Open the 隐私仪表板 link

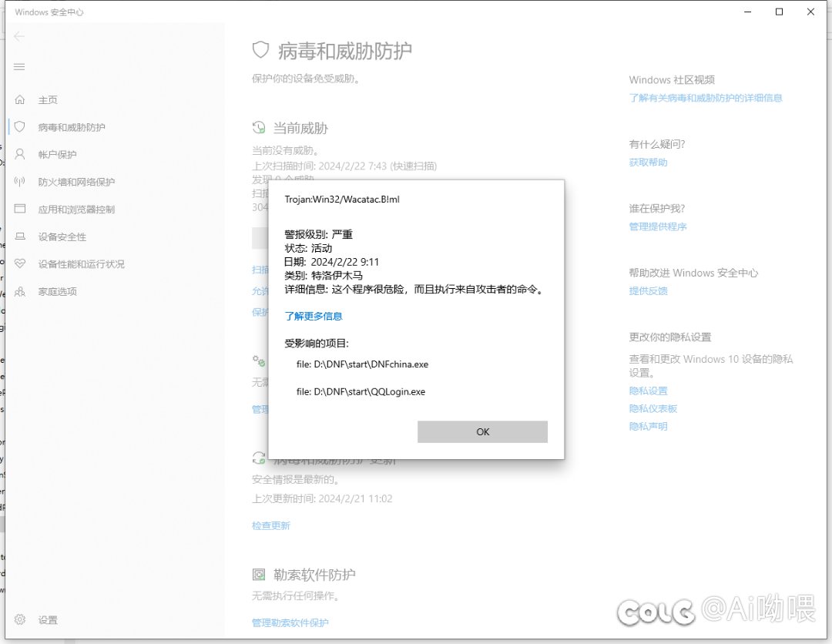653,408
